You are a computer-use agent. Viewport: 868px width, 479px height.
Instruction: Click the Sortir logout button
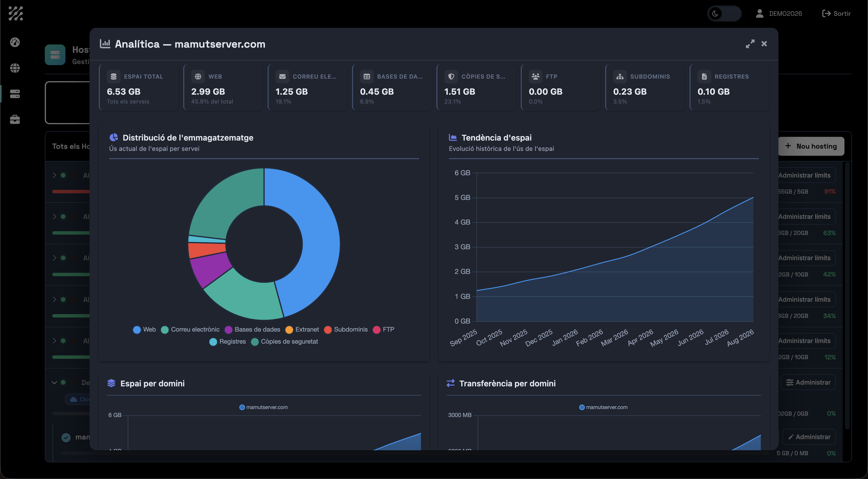pyautogui.click(x=836, y=13)
